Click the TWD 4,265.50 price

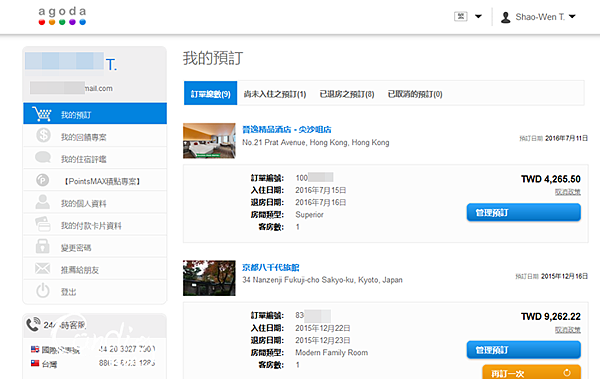click(x=551, y=179)
